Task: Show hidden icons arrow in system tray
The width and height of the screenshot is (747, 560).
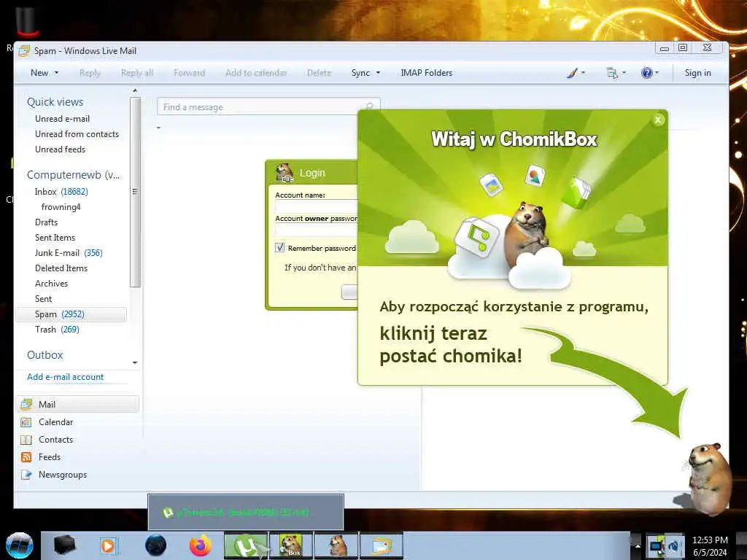Action: point(638,546)
